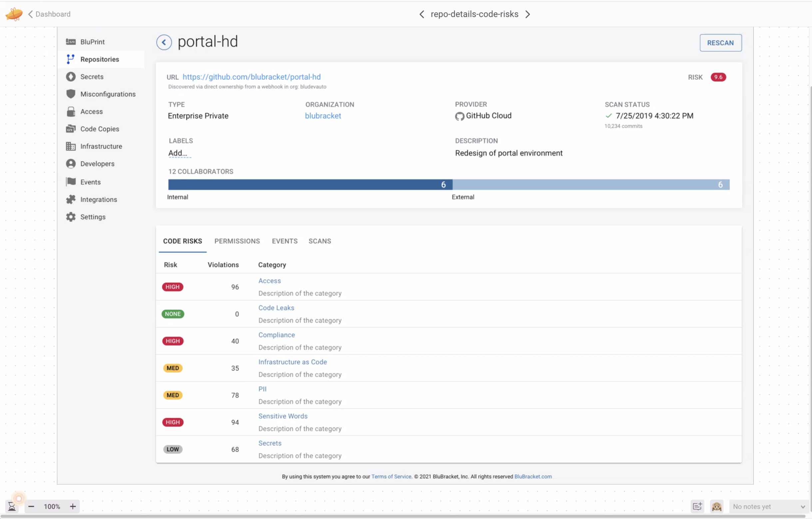This screenshot has width=812, height=519.
Task: Click the External collaborators bar segment
Action: click(591, 185)
